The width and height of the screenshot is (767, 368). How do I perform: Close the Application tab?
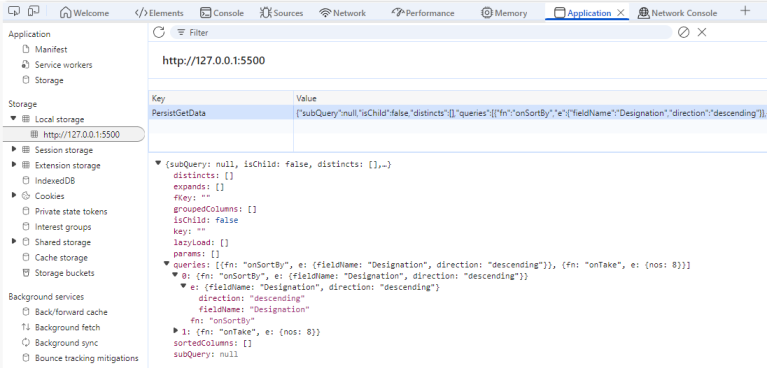point(621,13)
